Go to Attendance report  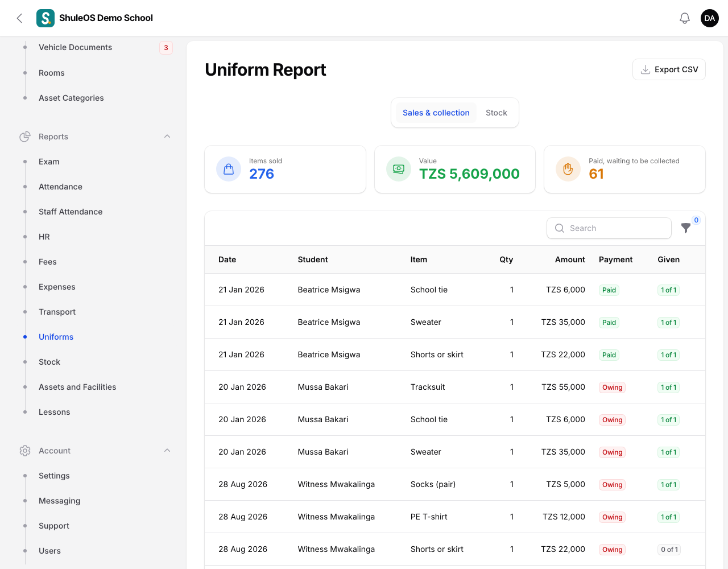60,187
